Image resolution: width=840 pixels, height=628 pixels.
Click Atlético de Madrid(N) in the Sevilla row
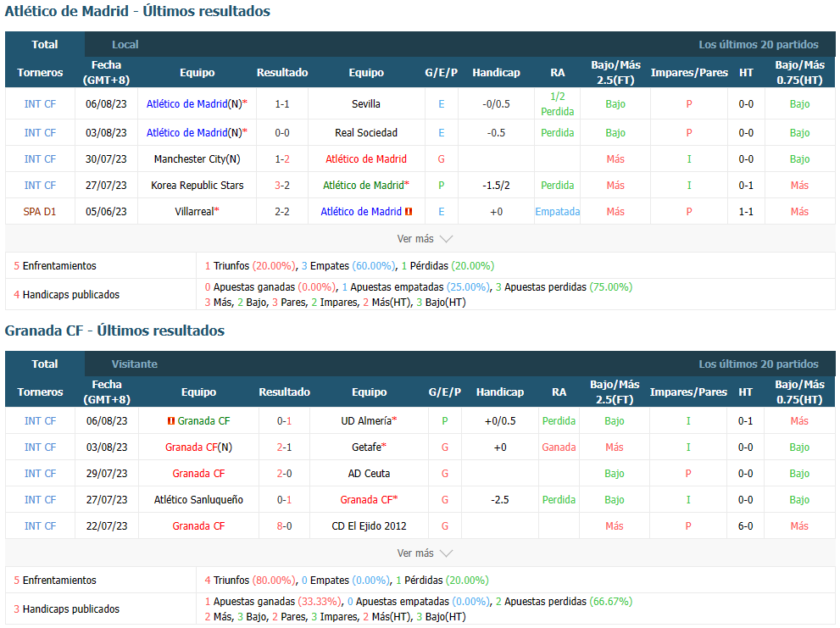[x=194, y=104]
